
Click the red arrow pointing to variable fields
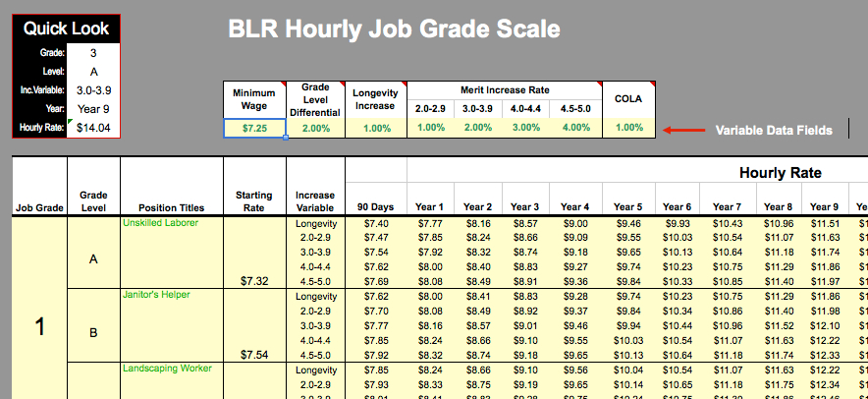(681, 130)
